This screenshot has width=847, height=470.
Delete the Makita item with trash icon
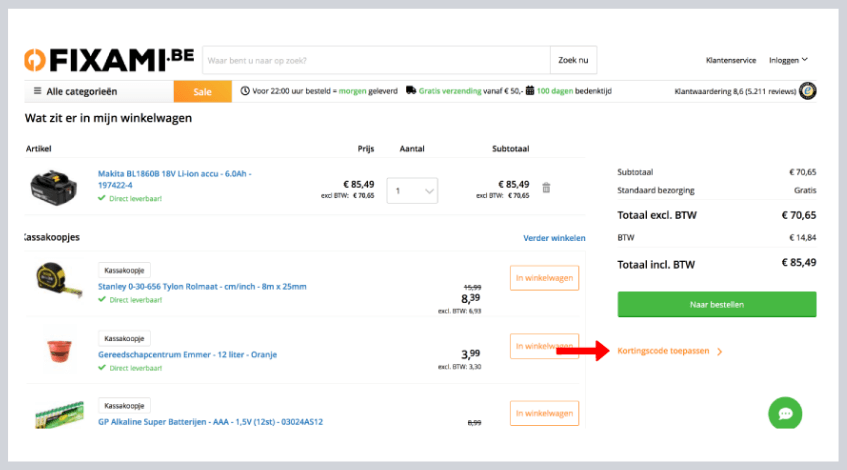click(546, 187)
